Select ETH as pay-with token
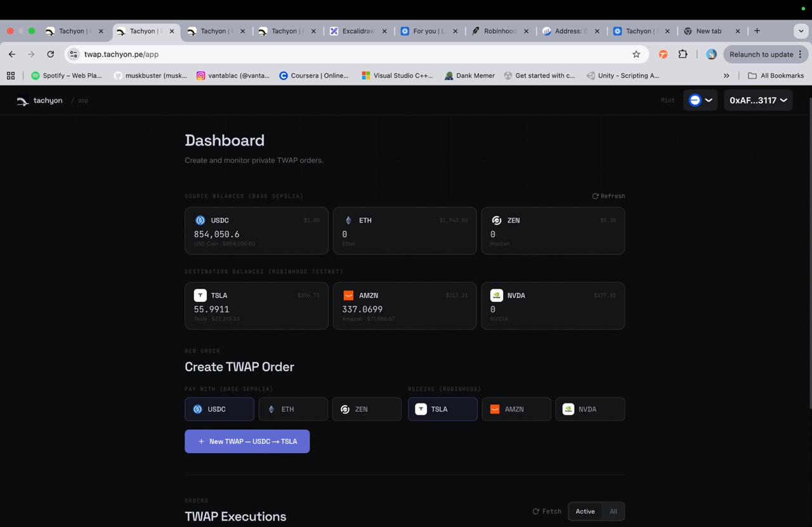 [x=293, y=409]
